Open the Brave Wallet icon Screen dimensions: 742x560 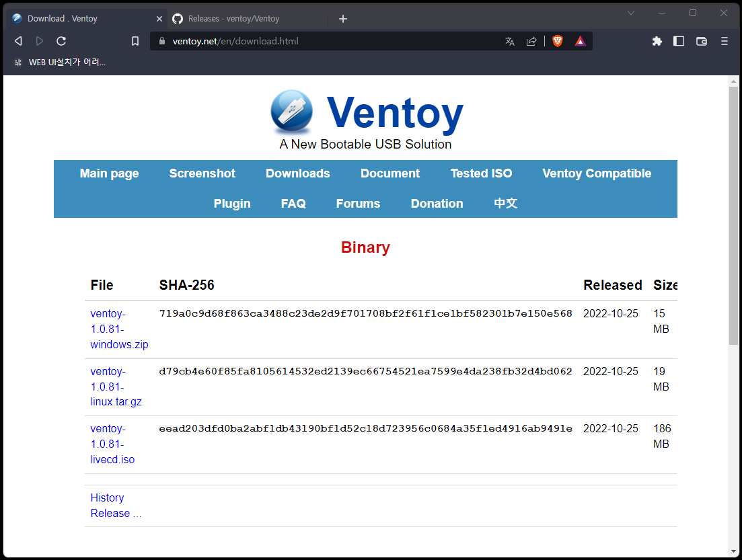coord(701,41)
